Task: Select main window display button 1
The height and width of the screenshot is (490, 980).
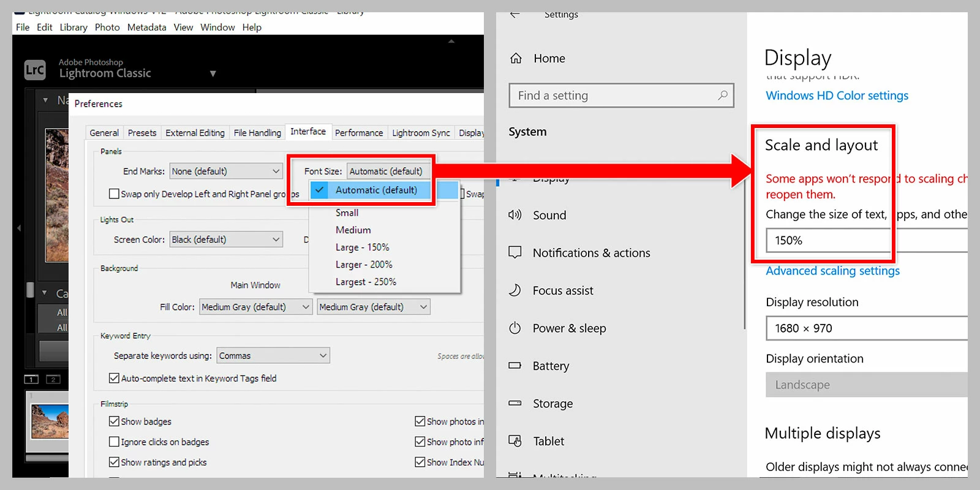Action: pos(31,379)
